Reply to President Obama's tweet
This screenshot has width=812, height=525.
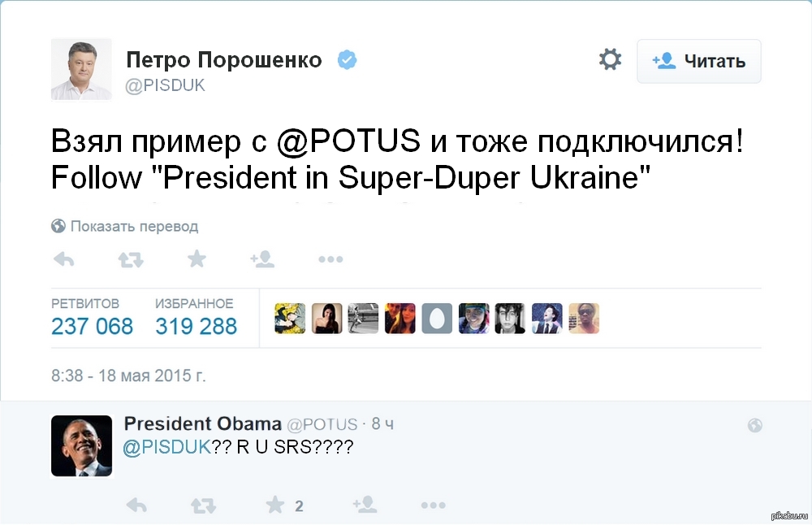(136, 505)
